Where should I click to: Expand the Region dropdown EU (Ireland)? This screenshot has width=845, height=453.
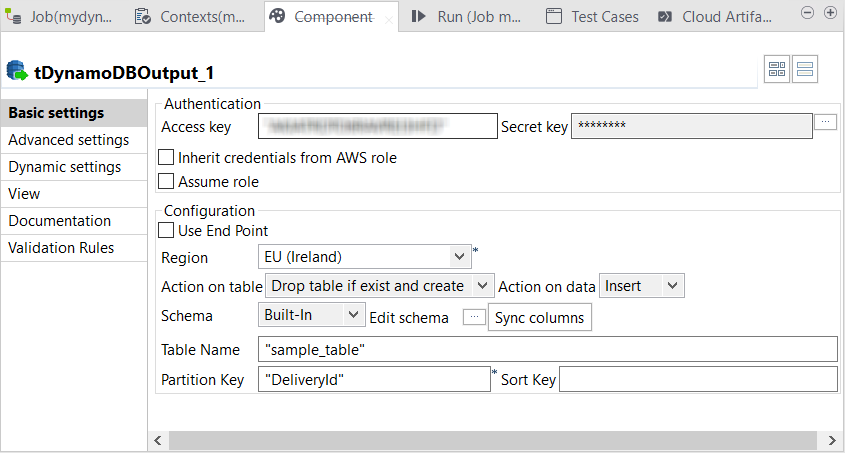pyautogui.click(x=460, y=257)
